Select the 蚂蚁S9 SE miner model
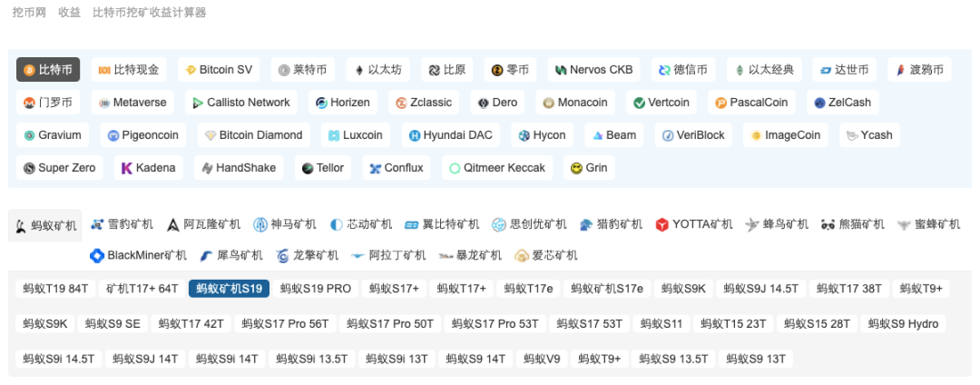Viewport: 980px width, 385px height. (113, 324)
